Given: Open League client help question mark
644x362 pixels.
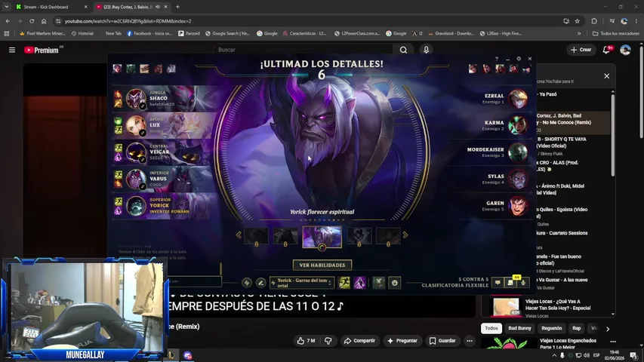Looking at the screenshot, I should 497,59.
